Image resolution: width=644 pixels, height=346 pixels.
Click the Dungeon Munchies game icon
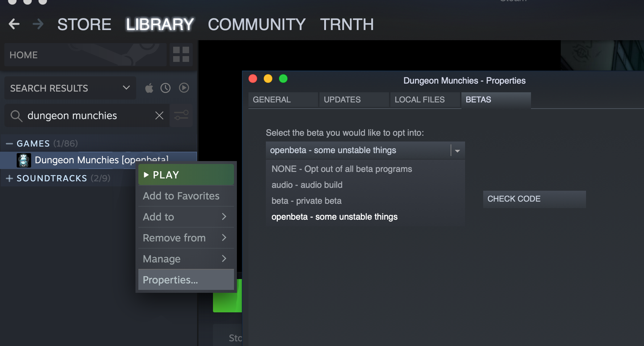click(24, 160)
